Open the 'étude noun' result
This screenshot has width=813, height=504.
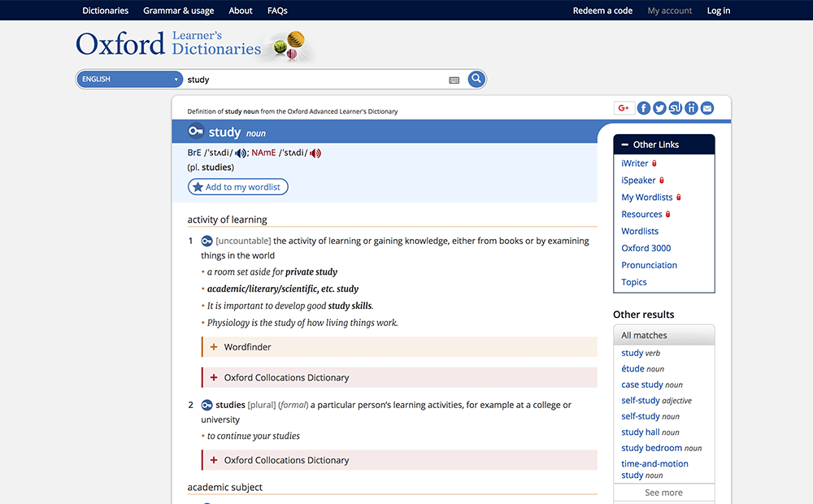[642, 369]
